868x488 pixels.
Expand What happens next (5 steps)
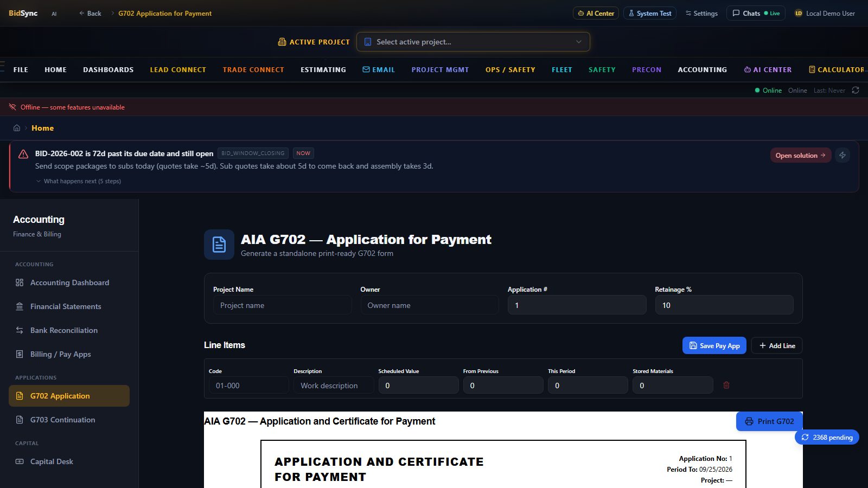pyautogui.click(x=79, y=181)
